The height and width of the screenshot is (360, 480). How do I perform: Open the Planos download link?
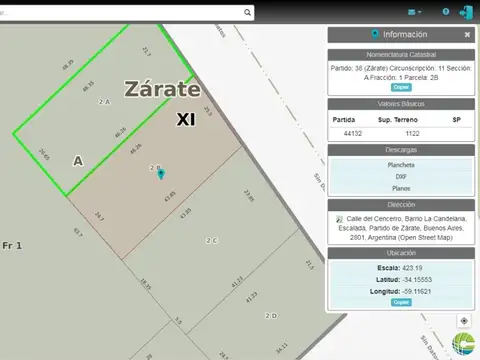401,188
